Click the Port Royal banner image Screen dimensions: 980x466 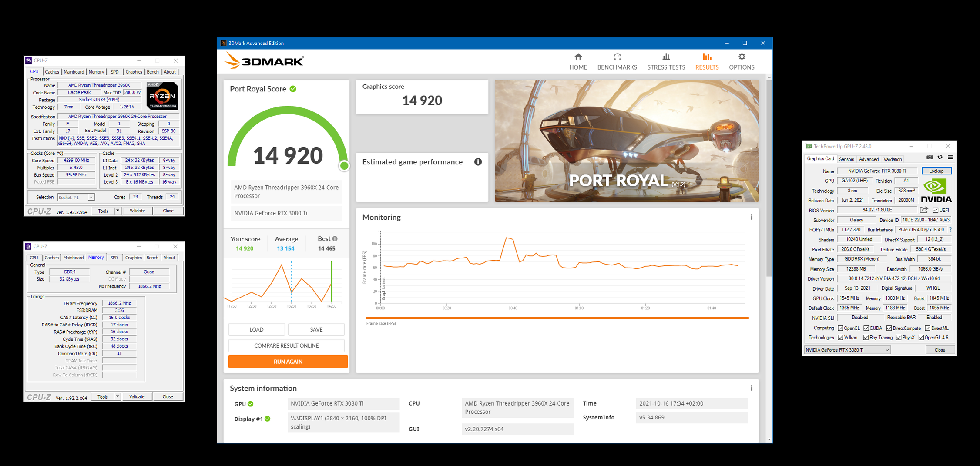tap(627, 141)
